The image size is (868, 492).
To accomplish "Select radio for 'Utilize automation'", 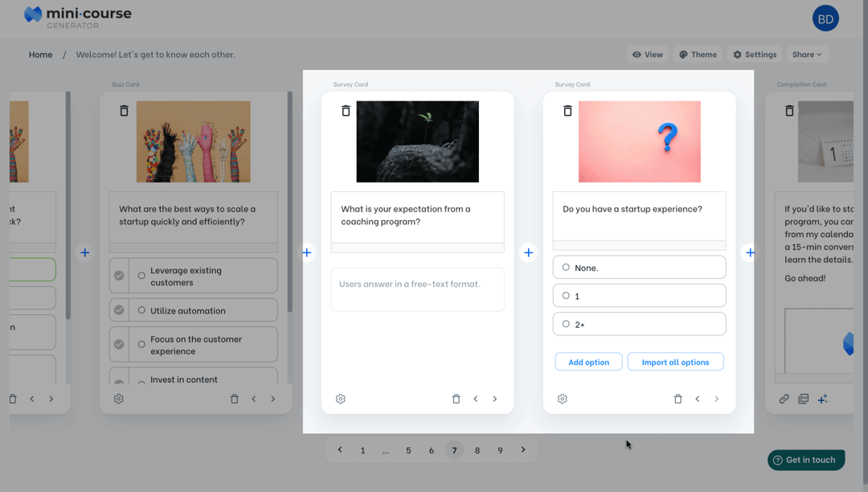I will point(141,310).
